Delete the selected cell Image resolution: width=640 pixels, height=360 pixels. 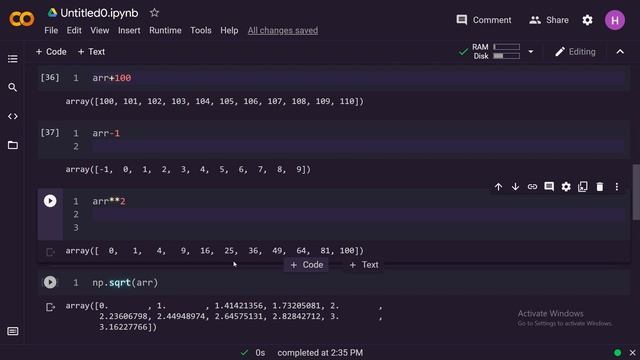click(x=600, y=187)
